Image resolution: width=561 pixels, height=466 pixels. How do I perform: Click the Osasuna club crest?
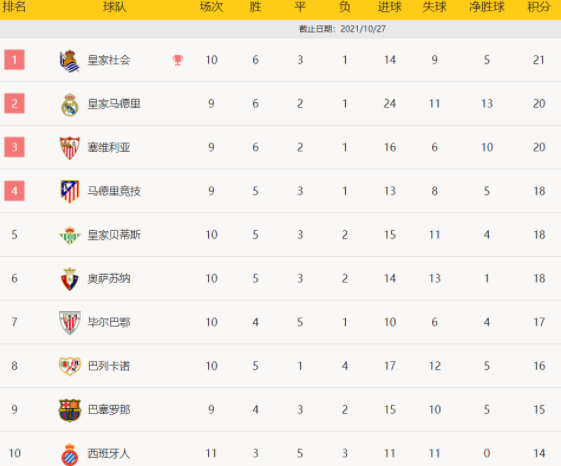point(69,279)
